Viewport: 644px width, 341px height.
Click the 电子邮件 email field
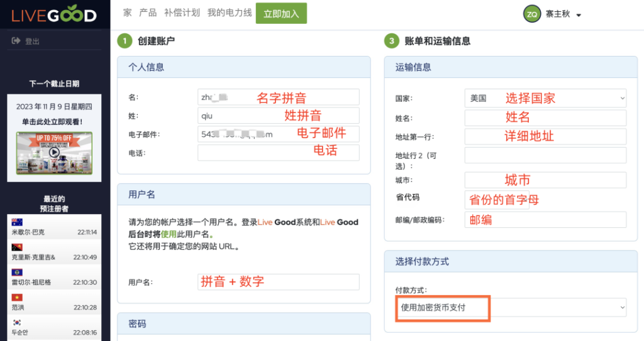(x=279, y=134)
